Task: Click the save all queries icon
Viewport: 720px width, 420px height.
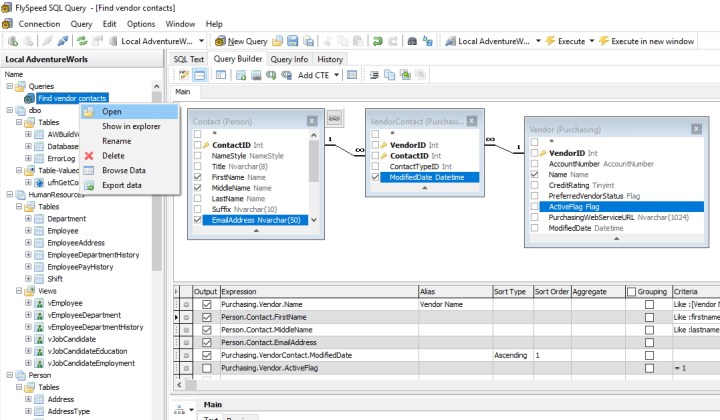Action: tap(309, 41)
